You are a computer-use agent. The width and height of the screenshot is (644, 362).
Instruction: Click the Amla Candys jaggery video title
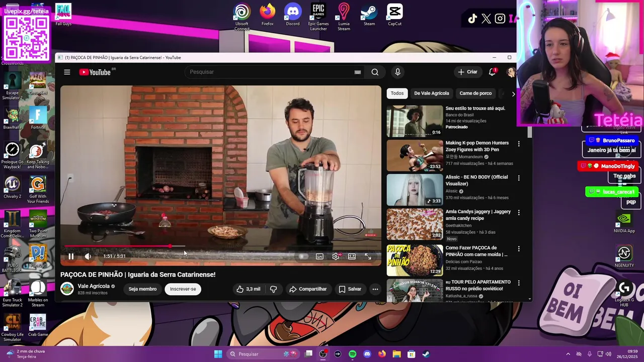[478, 215]
